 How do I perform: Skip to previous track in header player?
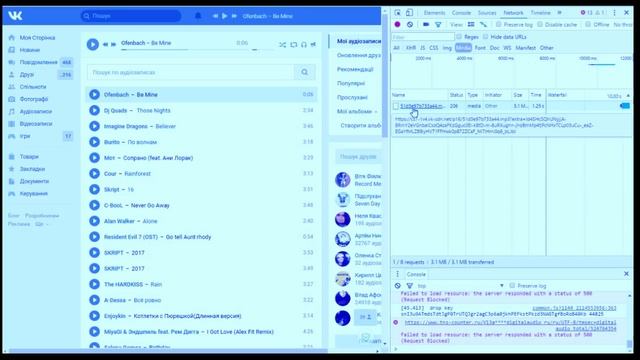[215, 16]
